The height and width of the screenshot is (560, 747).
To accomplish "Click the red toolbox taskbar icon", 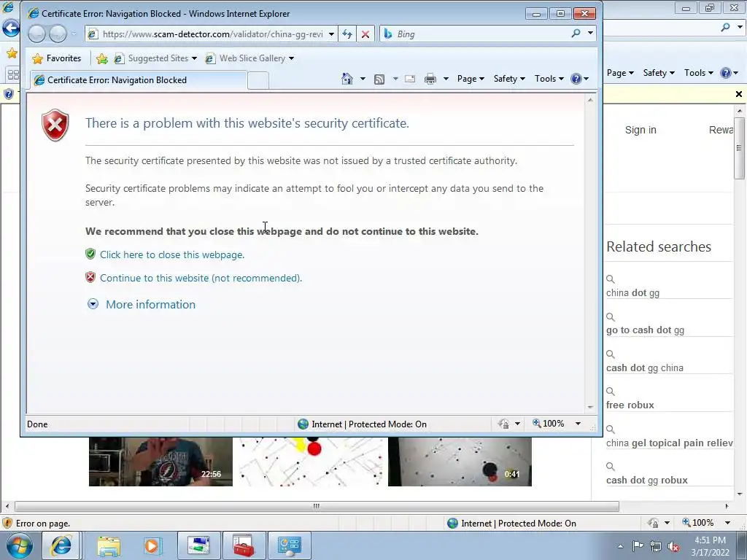I will 244,545.
